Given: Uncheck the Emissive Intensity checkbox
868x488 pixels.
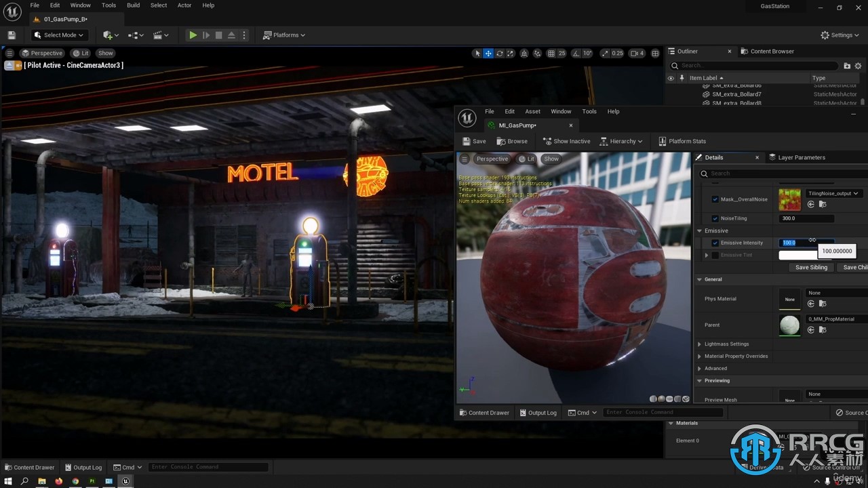Looking at the screenshot, I should pos(715,243).
